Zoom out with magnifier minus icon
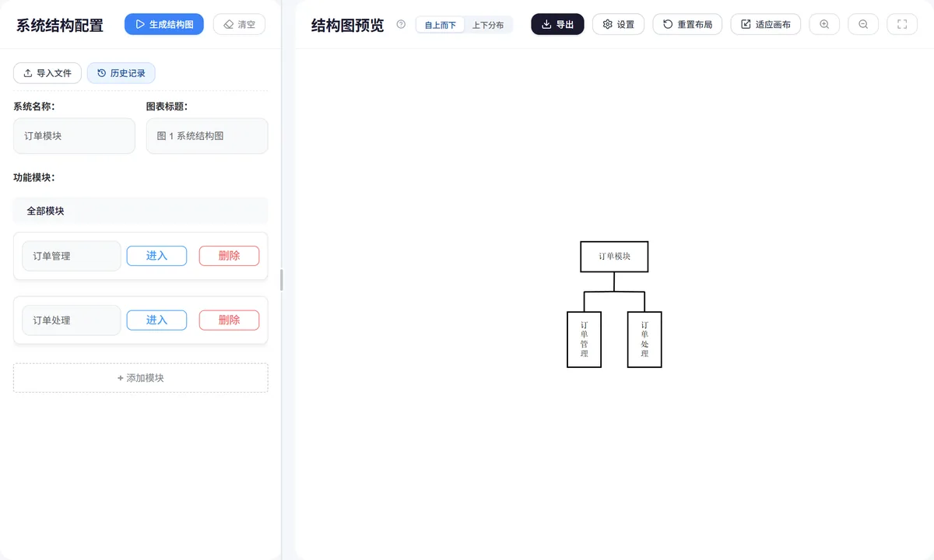 click(863, 24)
